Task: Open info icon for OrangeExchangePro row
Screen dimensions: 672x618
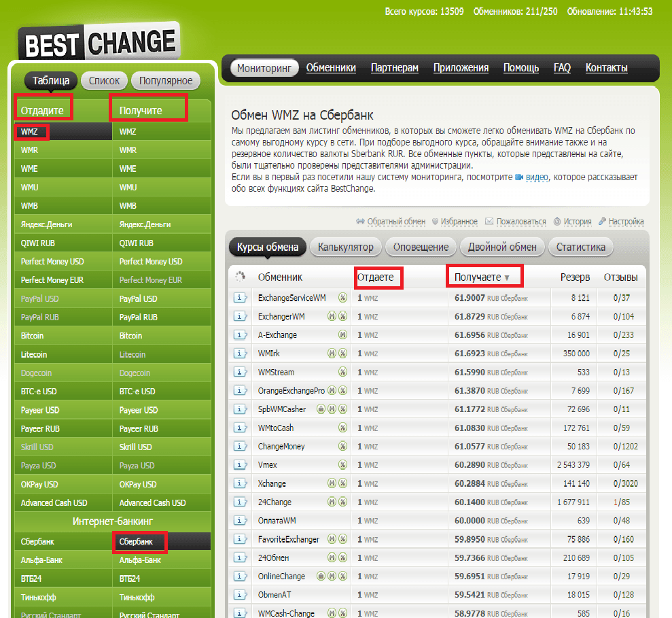Action: [x=240, y=390]
